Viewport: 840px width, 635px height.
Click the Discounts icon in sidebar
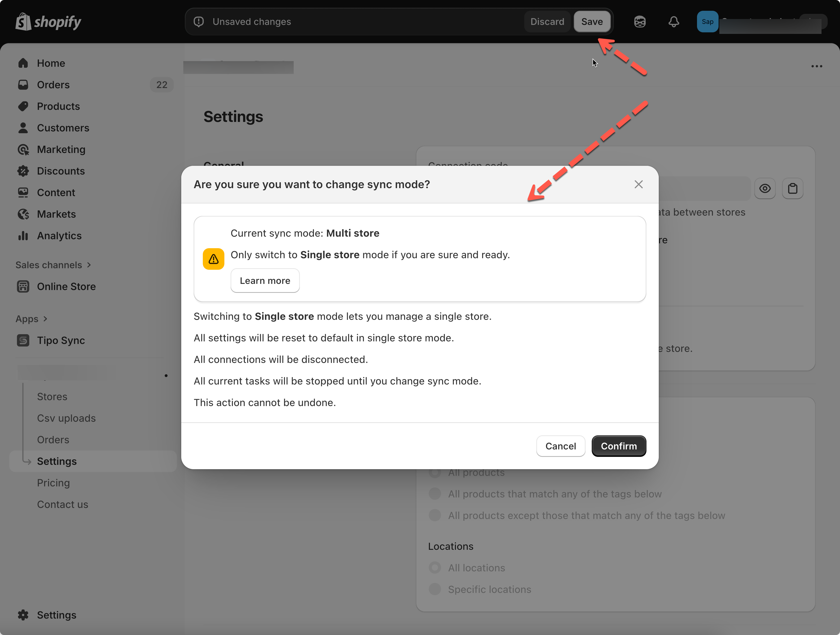coord(23,171)
